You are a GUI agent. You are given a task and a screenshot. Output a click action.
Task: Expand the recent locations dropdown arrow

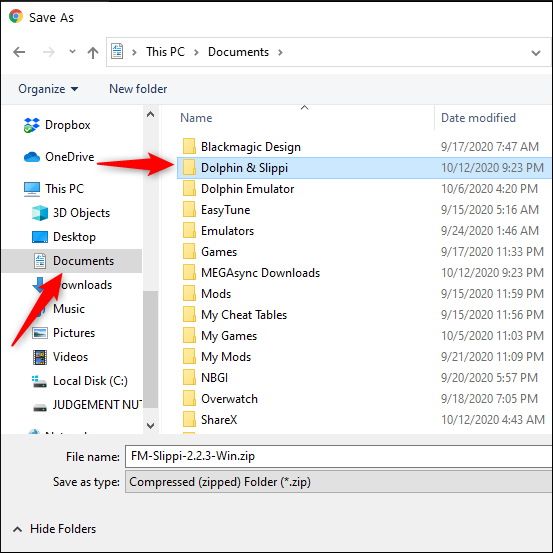click(x=72, y=52)
